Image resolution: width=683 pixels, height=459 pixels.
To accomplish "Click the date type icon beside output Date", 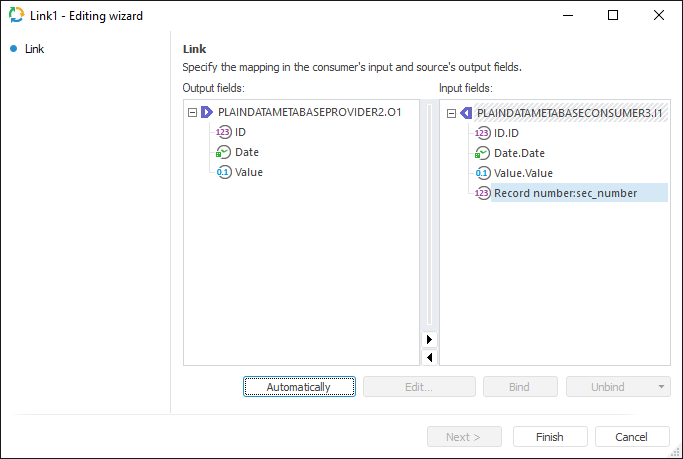I will [223, 152].
